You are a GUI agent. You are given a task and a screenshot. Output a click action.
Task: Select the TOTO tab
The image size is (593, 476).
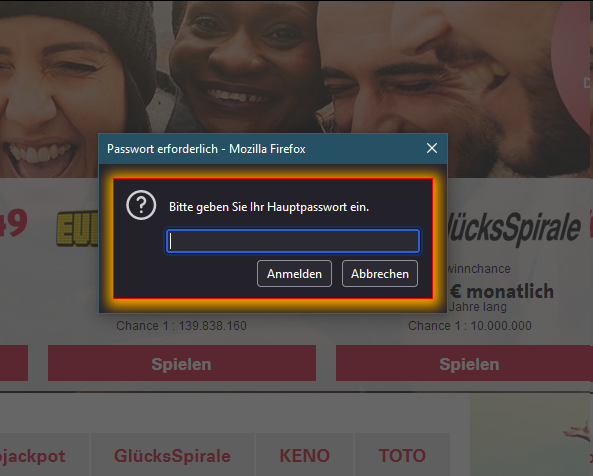(402, 455)
